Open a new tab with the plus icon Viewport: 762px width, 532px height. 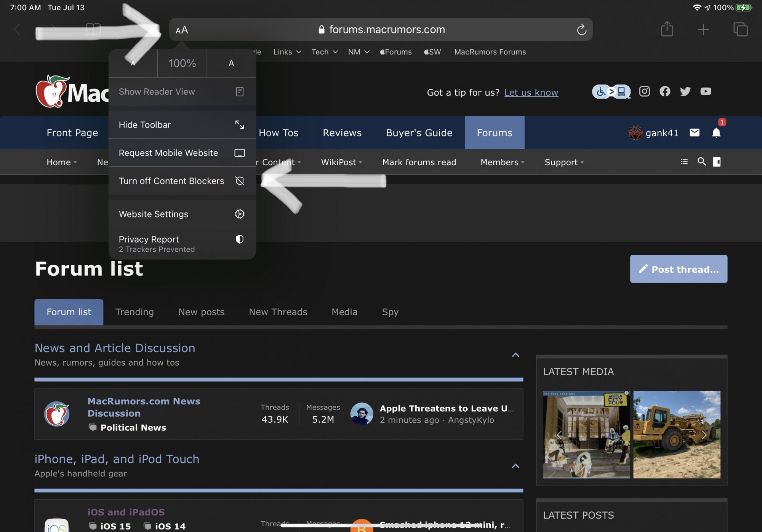[703, 29]
